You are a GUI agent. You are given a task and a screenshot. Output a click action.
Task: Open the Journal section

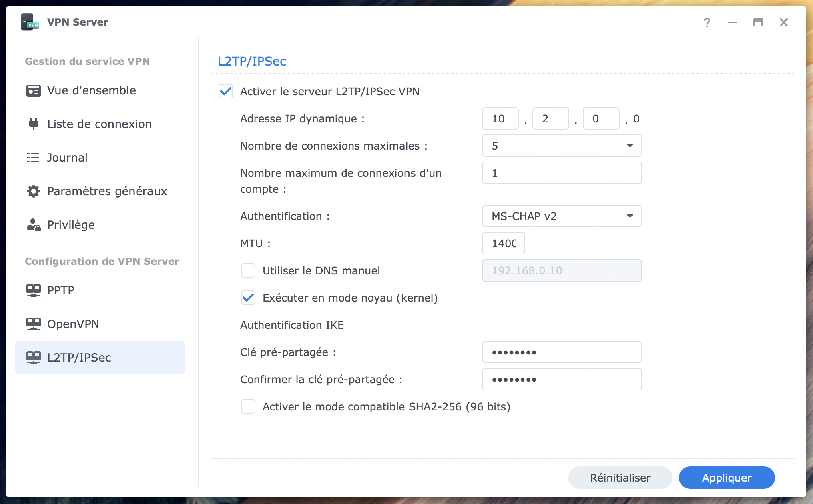pos(67,158)
